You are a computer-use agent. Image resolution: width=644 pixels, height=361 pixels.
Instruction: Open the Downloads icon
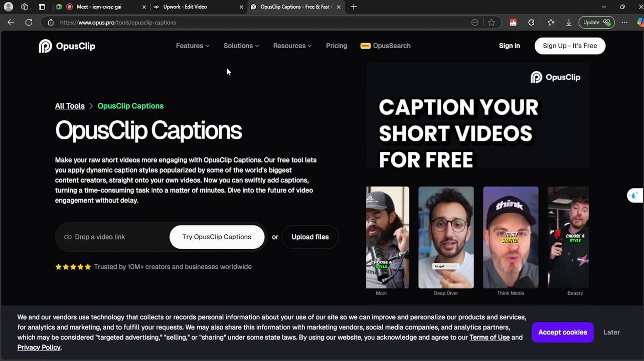coord(569,23)
